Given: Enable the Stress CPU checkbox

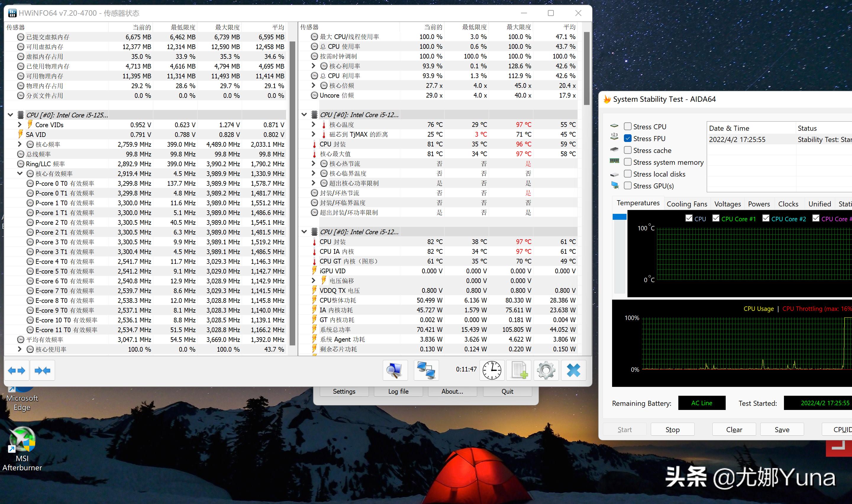Looking at the screenshot, I should [x=627, y=127].
